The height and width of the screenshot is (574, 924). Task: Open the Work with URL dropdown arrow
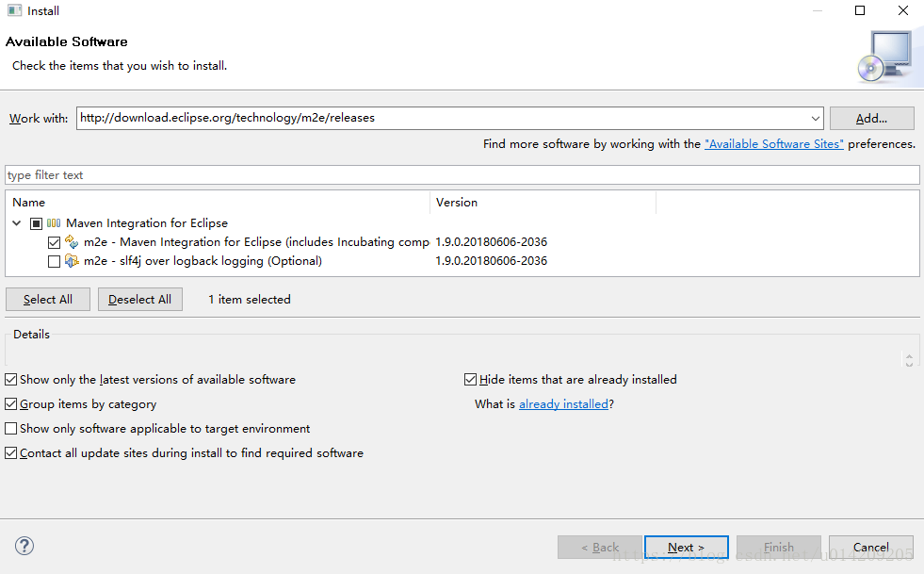[x=815, y=118]
